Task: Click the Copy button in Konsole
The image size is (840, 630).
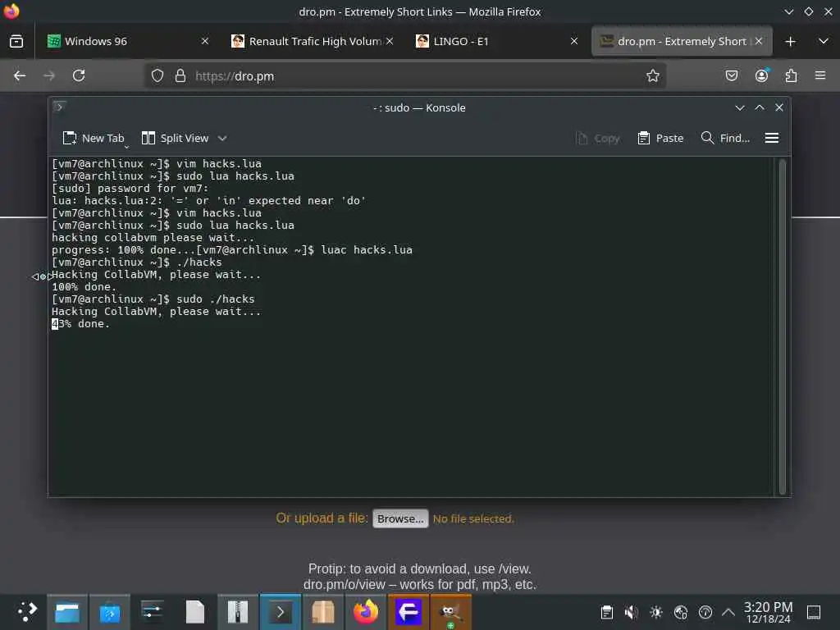Action: point(598,138)
